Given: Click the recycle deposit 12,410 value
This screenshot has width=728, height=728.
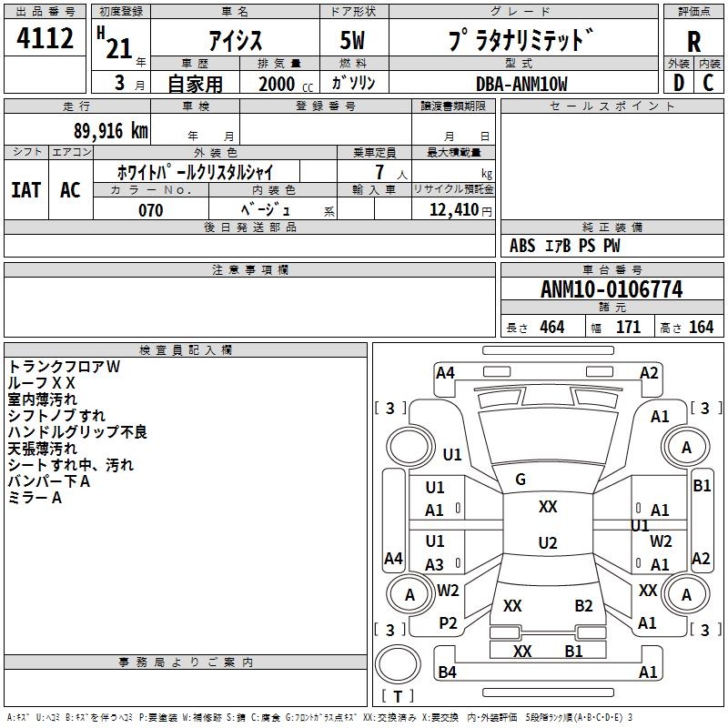Looking at the screenshot, I should click(452, 210).
